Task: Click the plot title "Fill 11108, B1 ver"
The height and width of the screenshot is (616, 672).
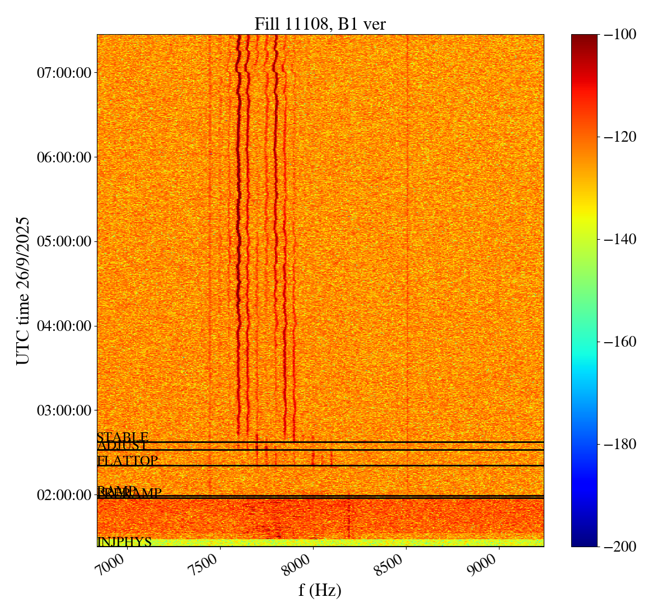Action: point(320,24)
